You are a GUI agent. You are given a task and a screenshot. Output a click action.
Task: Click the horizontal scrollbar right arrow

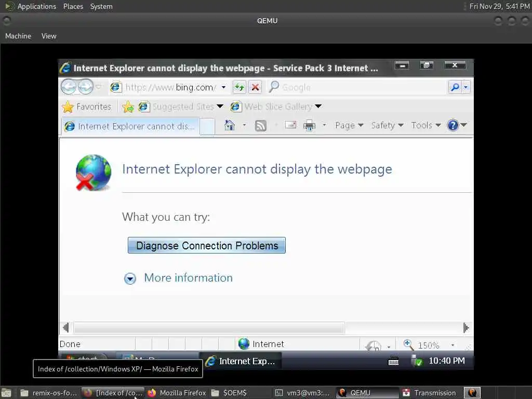click(466, 328)
